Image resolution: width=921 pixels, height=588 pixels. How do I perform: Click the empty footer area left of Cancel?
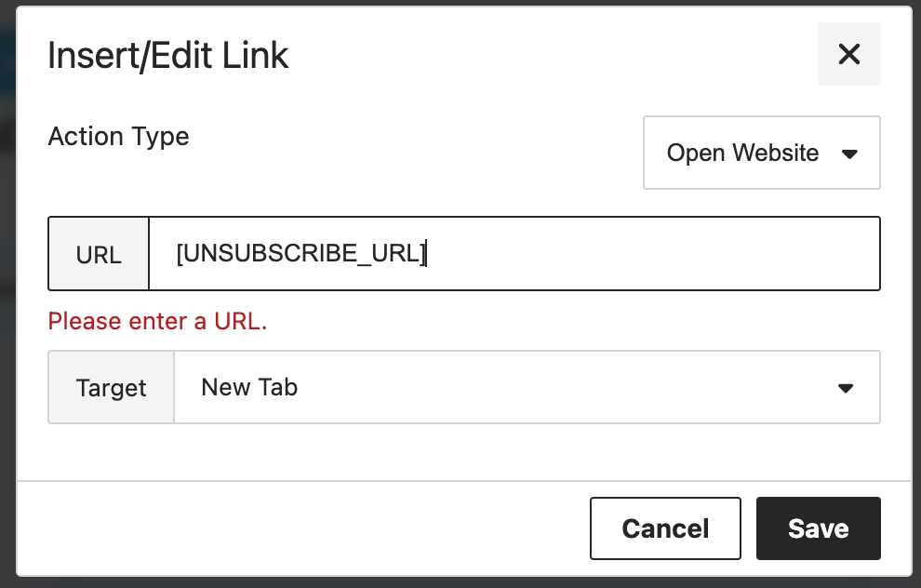(298, 528)
